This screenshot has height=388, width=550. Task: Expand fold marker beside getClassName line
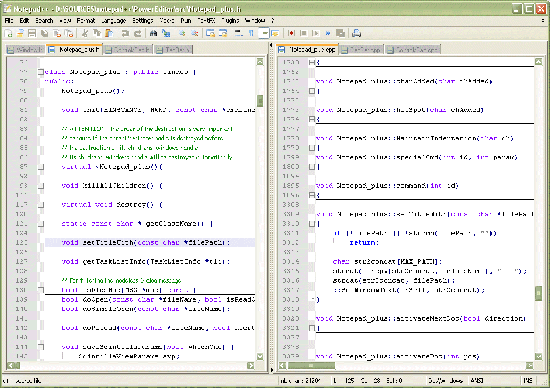pos(41,224)
